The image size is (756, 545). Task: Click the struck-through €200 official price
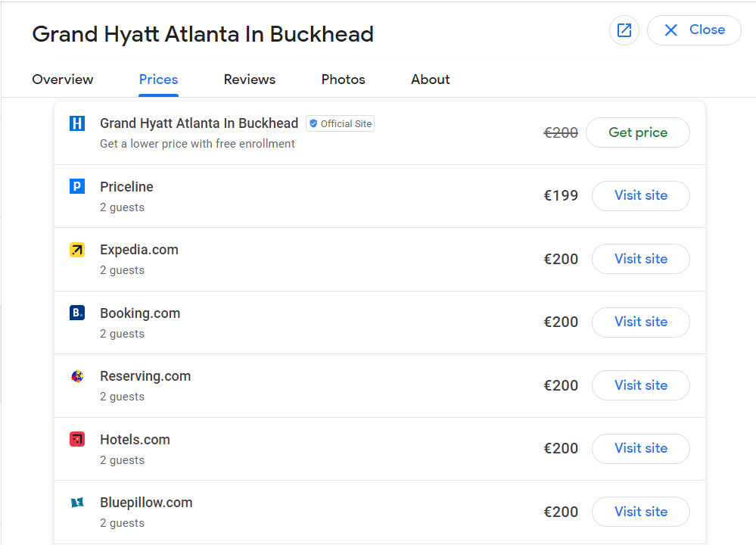pos(561,132)
